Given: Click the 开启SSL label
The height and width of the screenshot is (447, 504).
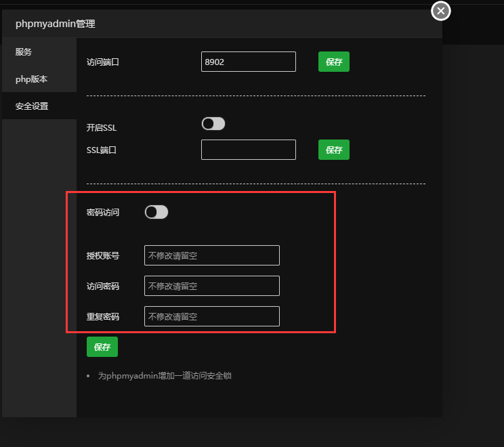Looking at the screenshot, I should point(102,127).
